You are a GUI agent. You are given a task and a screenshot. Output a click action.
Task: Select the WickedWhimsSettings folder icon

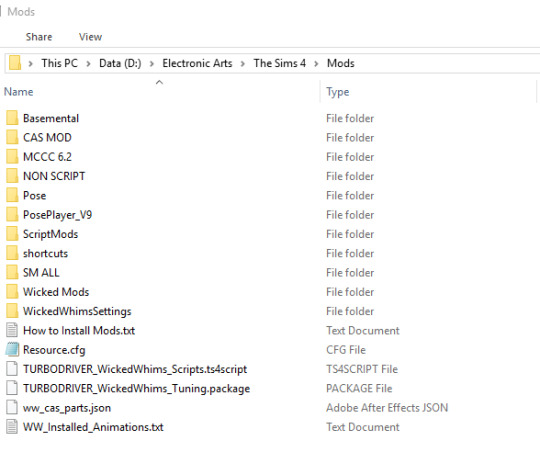(12, 311)
